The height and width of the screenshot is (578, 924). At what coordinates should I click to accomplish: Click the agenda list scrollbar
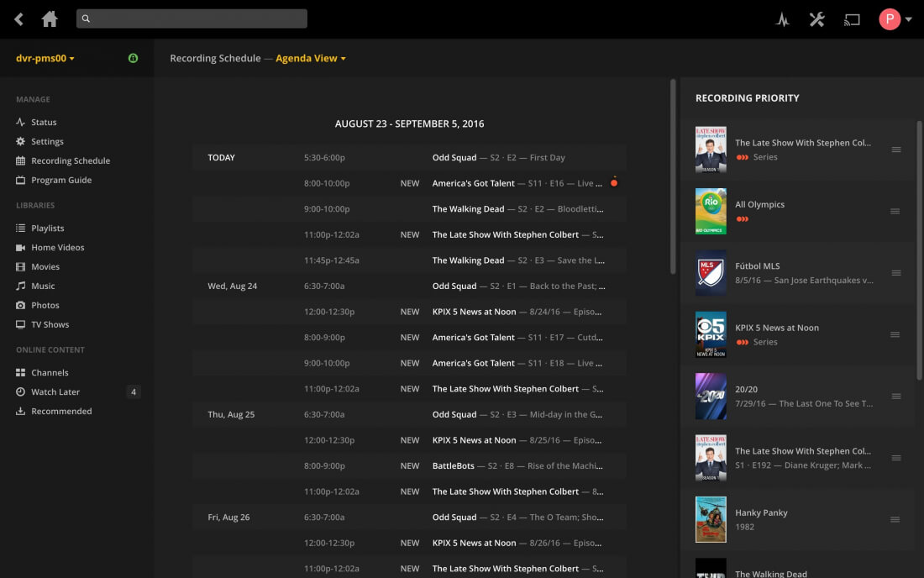coord(673,176)
